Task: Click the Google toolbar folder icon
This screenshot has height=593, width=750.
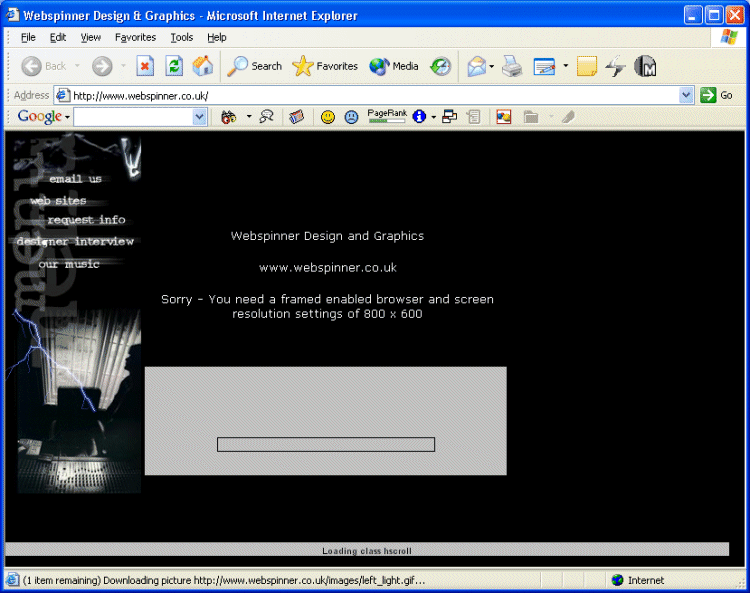Action: click(x=531, y=117)
